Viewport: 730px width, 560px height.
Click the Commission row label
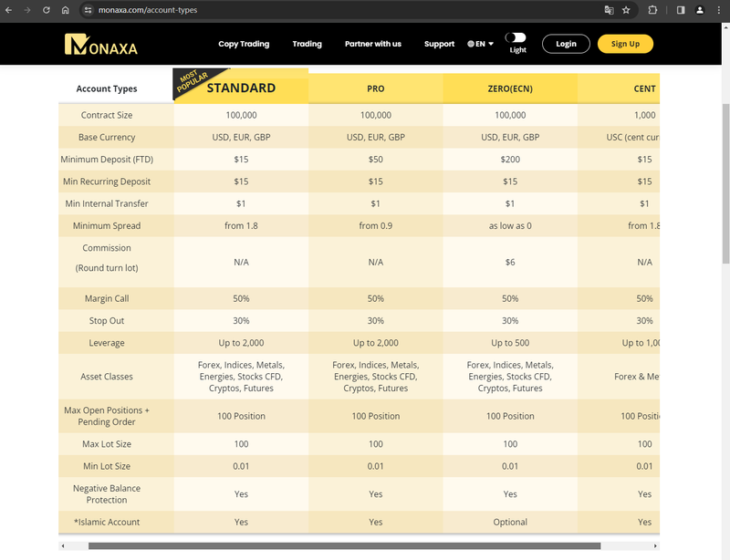[107, 258]
